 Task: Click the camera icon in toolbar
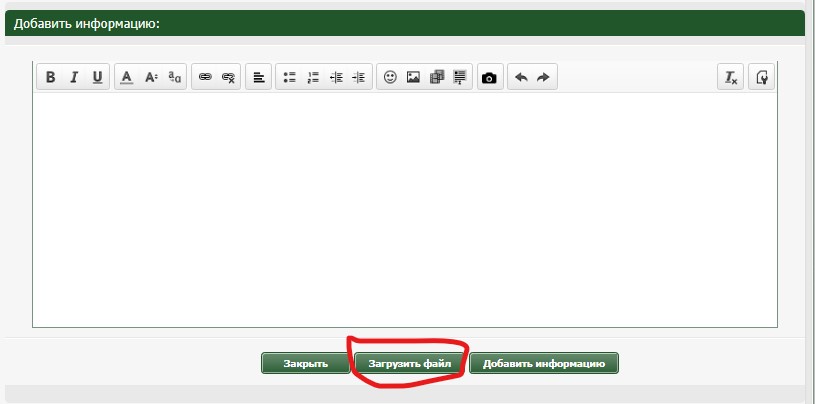(489, 77)
